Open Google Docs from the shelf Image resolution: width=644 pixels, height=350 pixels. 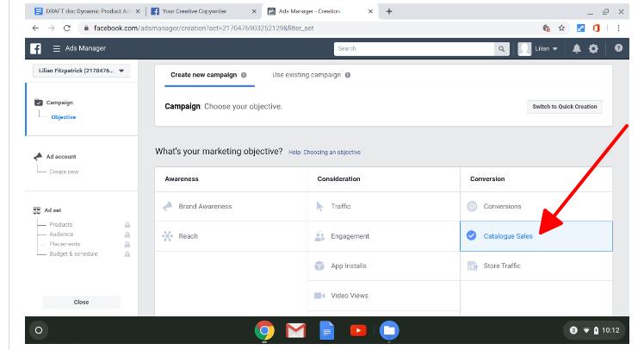point(327,330)
